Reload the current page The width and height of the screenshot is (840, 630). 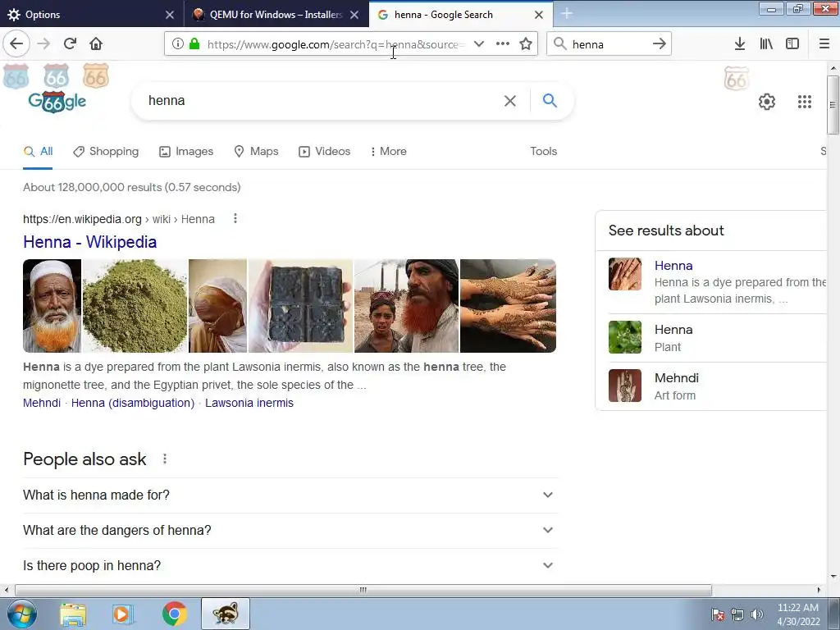point(70,43)
